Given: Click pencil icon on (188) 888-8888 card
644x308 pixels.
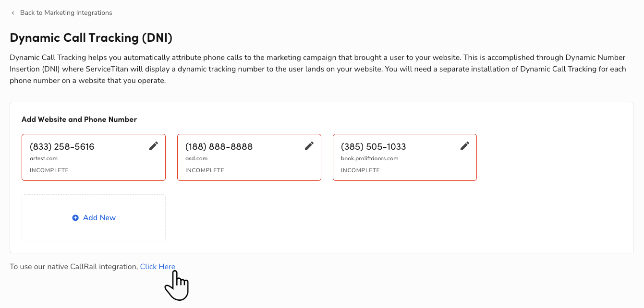Looking at the screenshot, I should pyautogui.click(x=309, y=146).
